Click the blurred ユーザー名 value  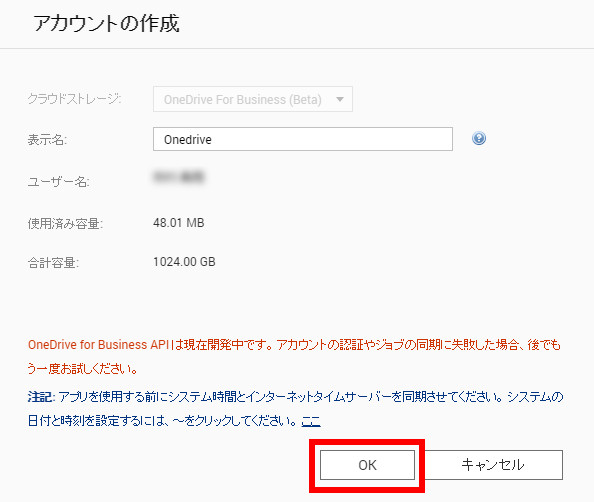[x=179, y=177]
